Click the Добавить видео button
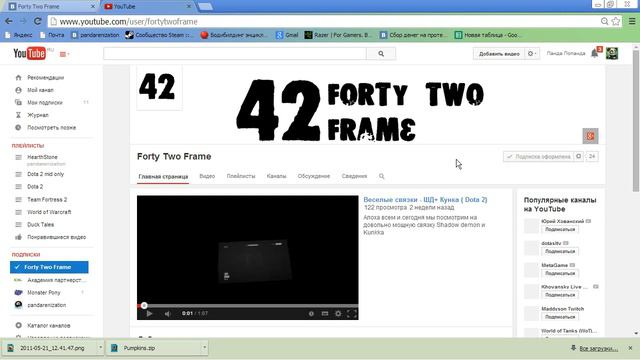 click(499, 53)
